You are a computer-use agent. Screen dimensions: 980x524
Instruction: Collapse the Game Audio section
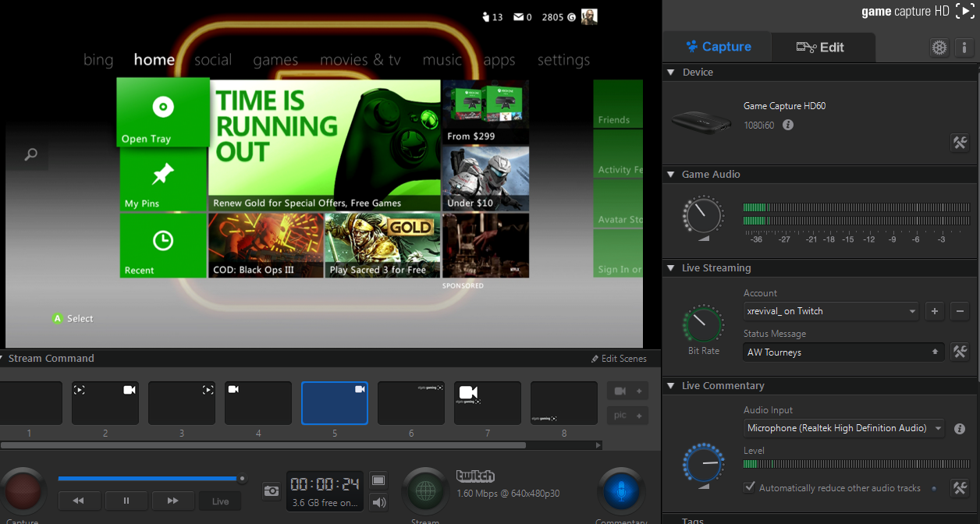[x=670, y=174]
